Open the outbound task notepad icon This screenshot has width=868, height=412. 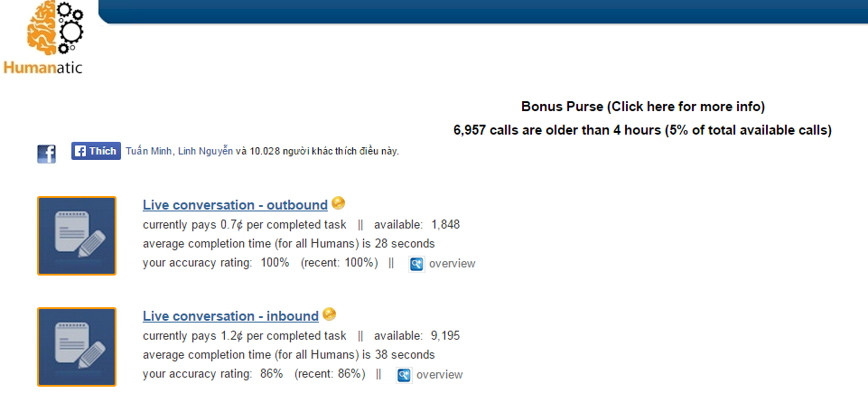[x=77, y=236]
